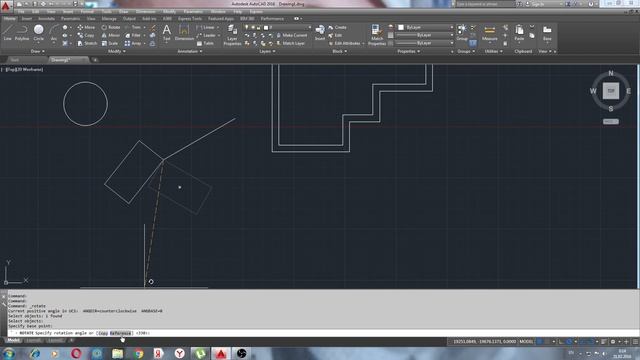
Task: Click the MODEL status bar toggle
Action: point(526,342)
